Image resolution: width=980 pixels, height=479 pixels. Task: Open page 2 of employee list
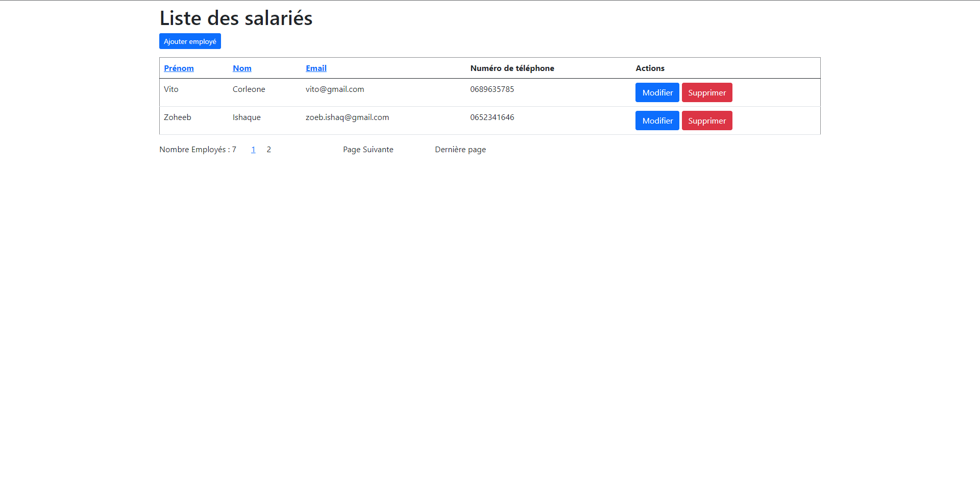(x=268, y=150)
